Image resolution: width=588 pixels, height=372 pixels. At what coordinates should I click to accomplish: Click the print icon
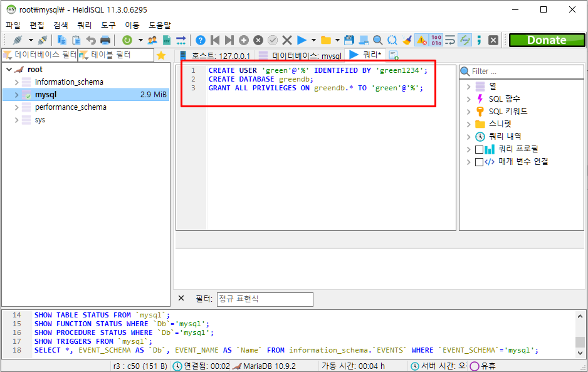tap(105, 40)
